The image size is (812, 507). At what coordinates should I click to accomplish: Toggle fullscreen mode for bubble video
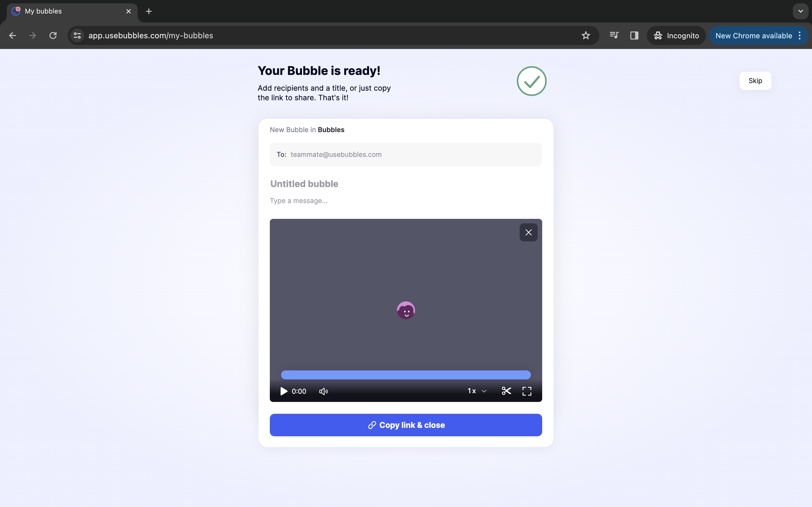(527, 391)
